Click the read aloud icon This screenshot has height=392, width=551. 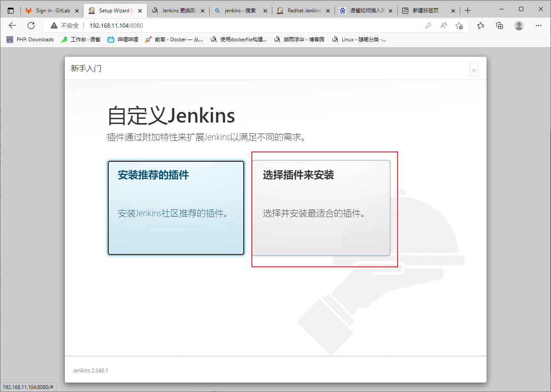(444, 26)
